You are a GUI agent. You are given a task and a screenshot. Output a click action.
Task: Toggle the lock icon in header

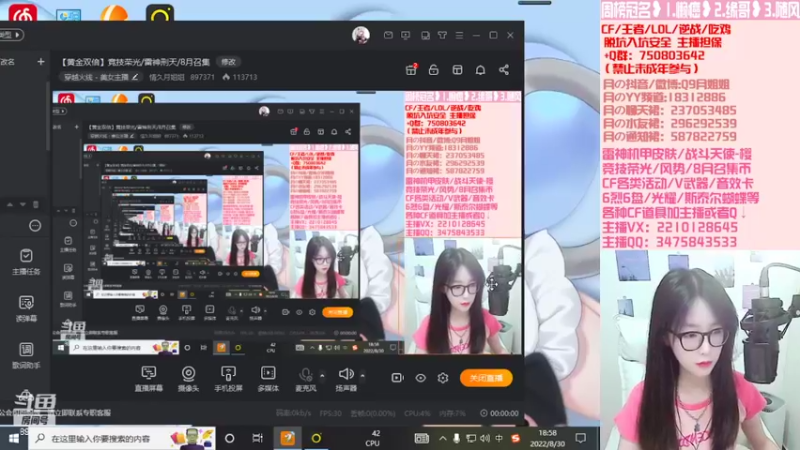pos(434,70)
